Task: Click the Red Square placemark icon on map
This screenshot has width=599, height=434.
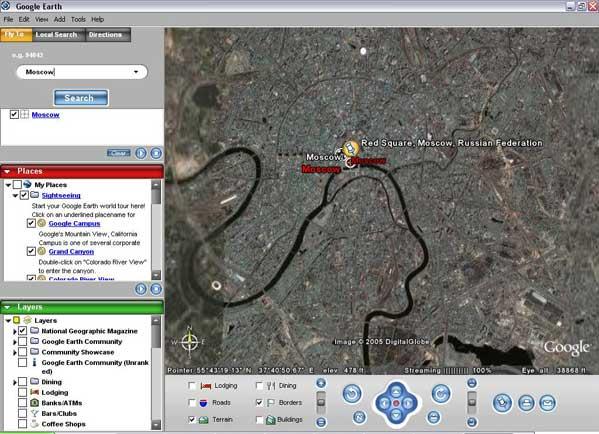Action: point(350,148)
